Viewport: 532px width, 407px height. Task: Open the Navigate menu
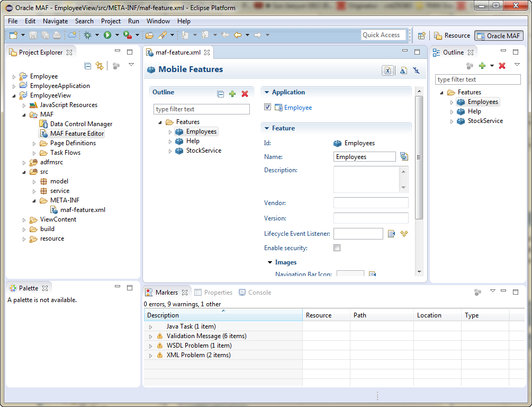point(55,21)
